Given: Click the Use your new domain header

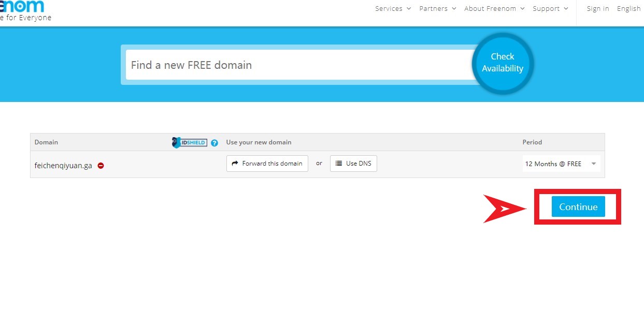Looking at the screenshot, I should coord(259,142).
